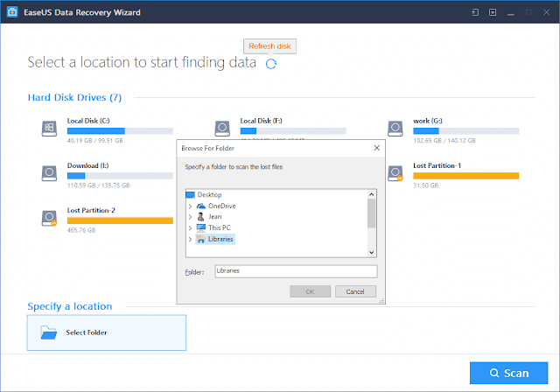Click the Desktop icon in folder tree
The height and width of the screenshot is (392, 560).
tap(191, 195)
